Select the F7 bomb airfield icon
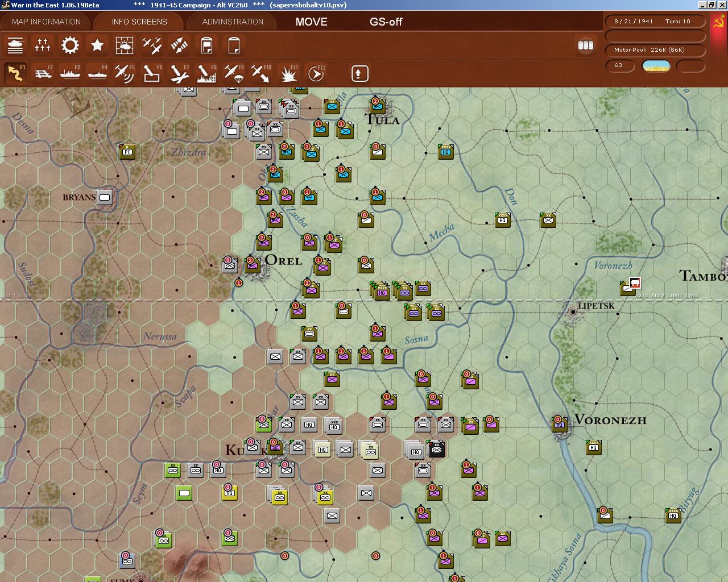Screen dimensions: 728x582 (179, 73)
